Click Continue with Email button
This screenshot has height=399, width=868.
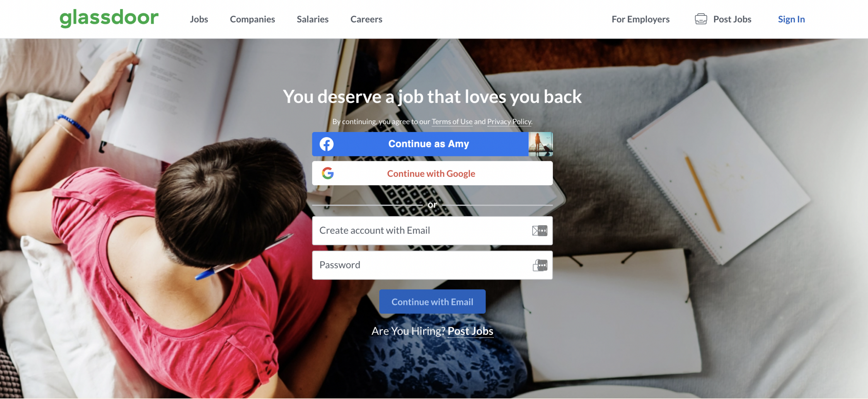click(432, 302)
